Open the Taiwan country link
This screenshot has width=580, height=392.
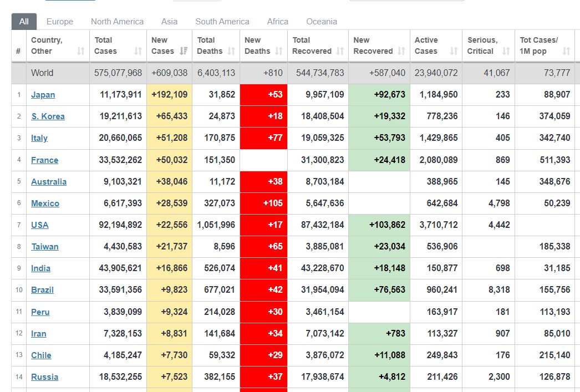click(45, 246)
